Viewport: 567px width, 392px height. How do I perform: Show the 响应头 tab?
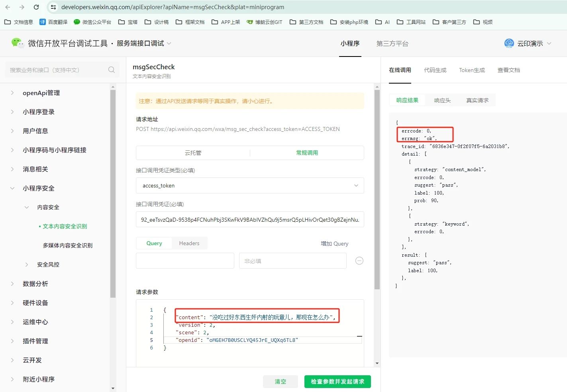click(442, 100)
